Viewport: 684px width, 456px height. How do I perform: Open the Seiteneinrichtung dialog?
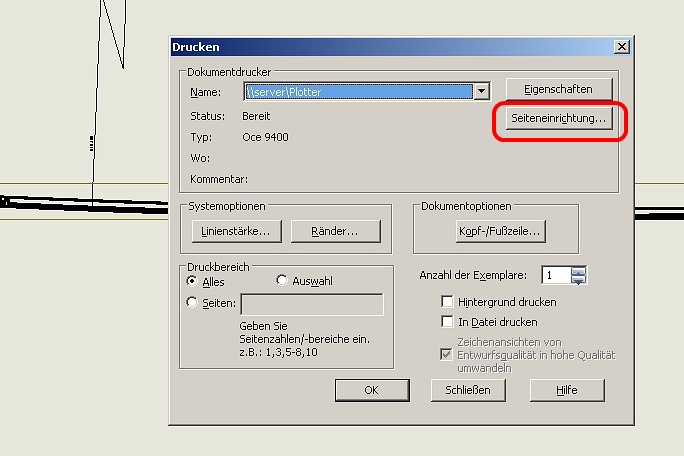[559, 118]
